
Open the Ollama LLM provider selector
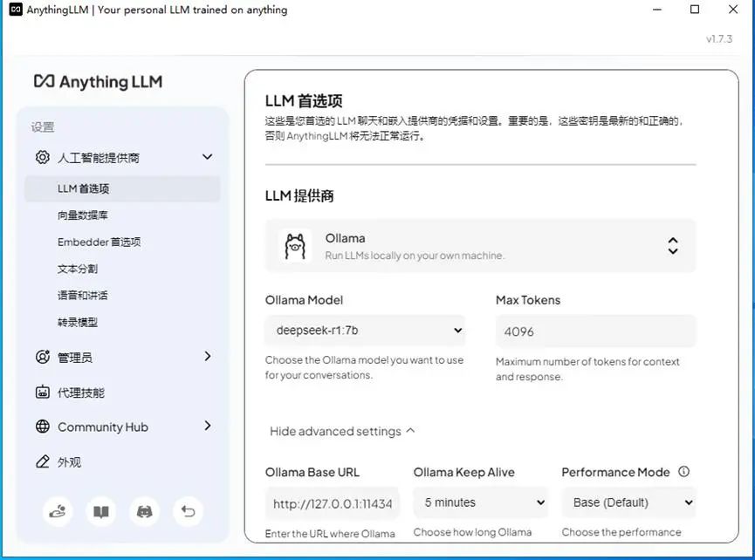[x=481, y=246]
